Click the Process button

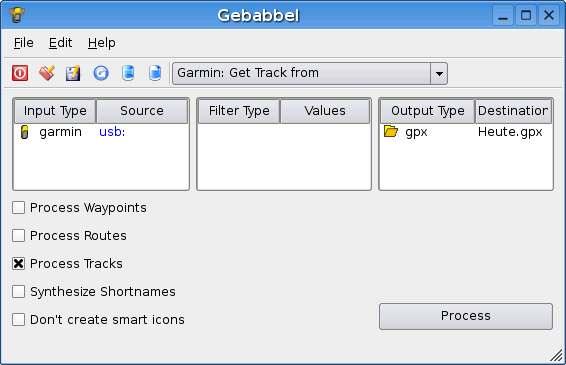[x=466, y=316]
